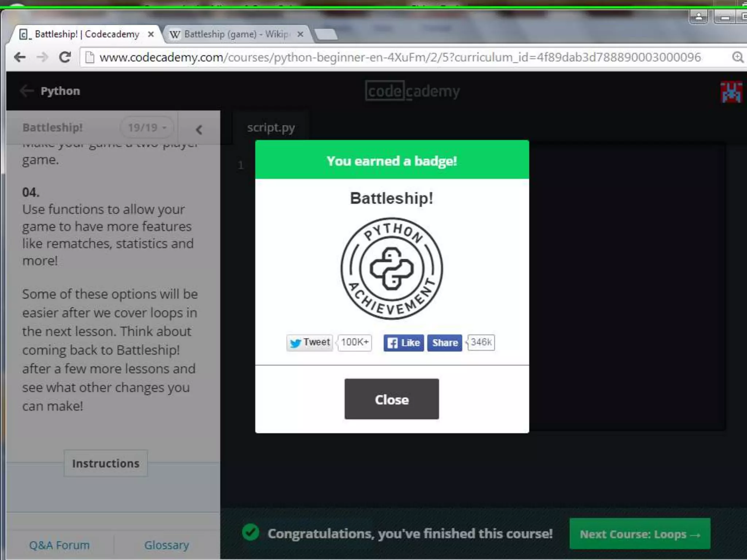Reload the page with refresh icon

coord(65,57)
